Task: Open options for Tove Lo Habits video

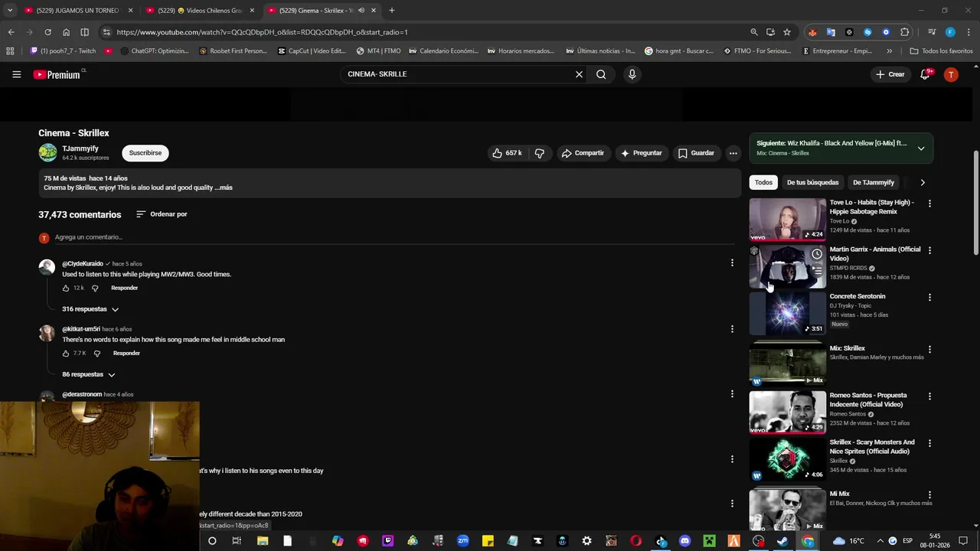Action: coord(929,204)
